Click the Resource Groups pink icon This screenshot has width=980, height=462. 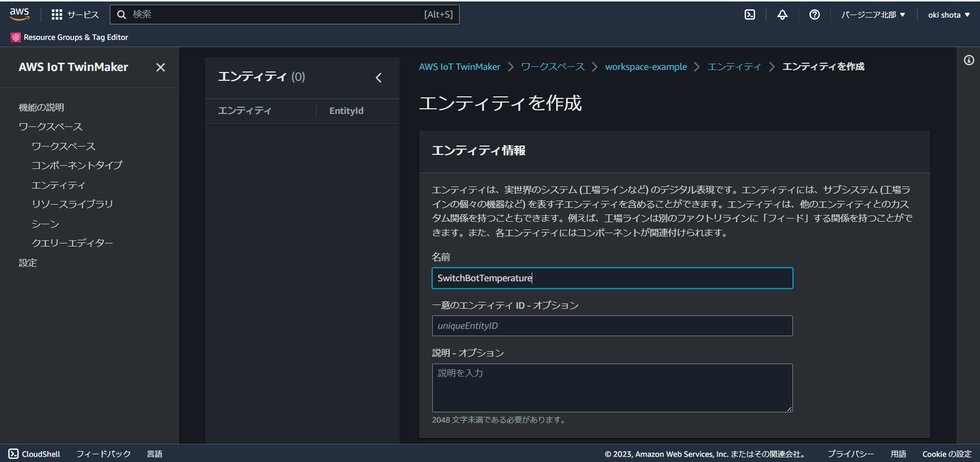tap(16, 37)
